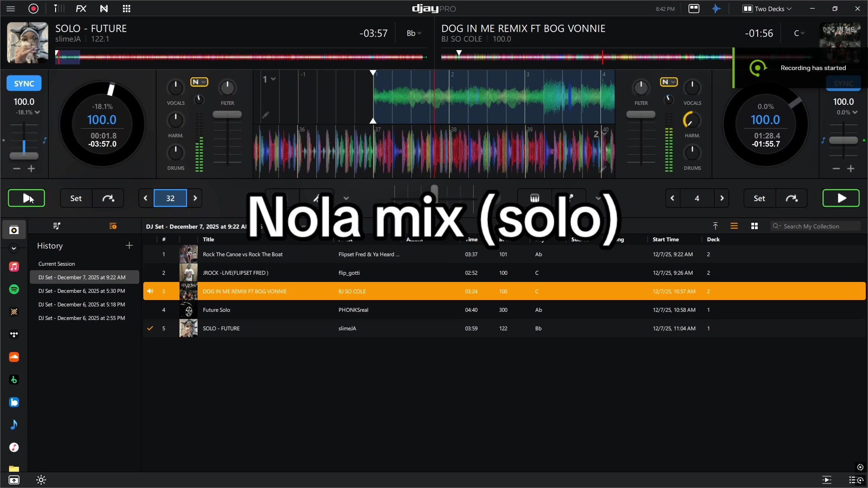Expand the 0.0% tempo range dropdown

[x=847, y=113]
